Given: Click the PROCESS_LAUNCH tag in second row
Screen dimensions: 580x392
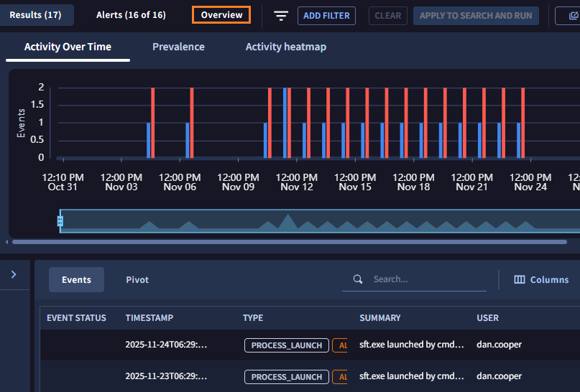Looking at the screenshot, I should pyautogui.click(x=287, y=377).
